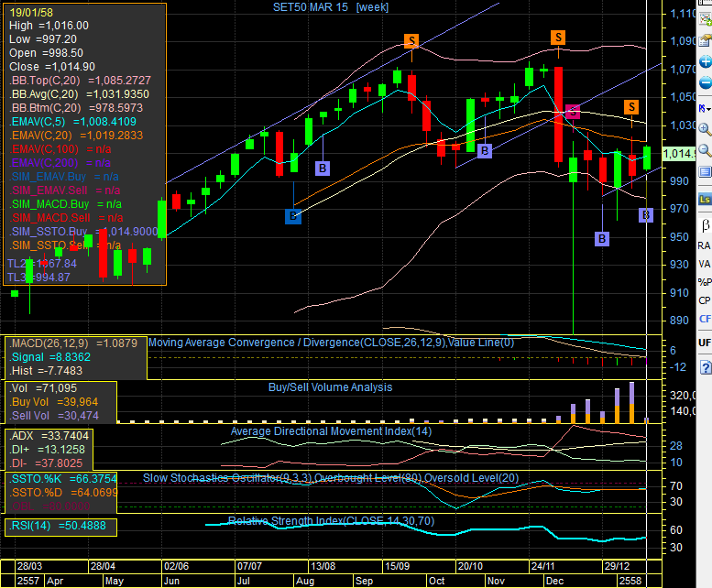712x588 pixels.
Task: Click the High =1,016.00 value
Action: tap(49, 26)
